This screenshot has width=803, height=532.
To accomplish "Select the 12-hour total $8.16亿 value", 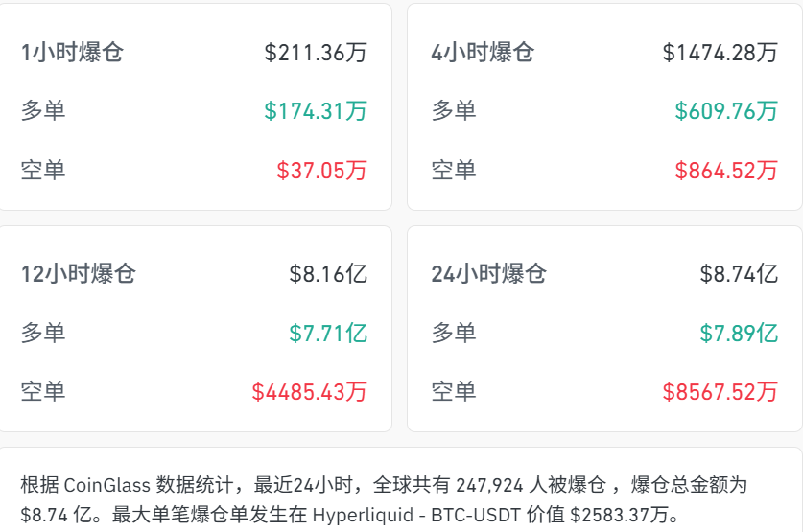I will pos(328,274).
